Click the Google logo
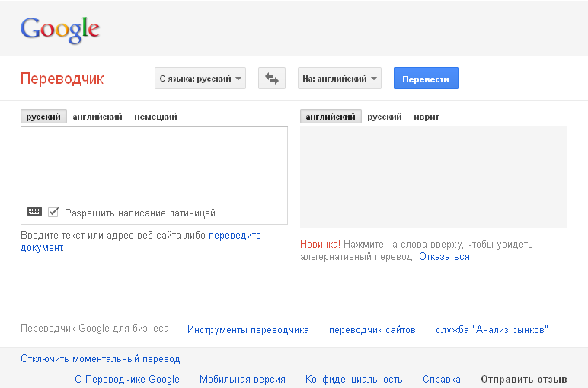The height and width of the screenshot is (388, 588). pos(60,30)
